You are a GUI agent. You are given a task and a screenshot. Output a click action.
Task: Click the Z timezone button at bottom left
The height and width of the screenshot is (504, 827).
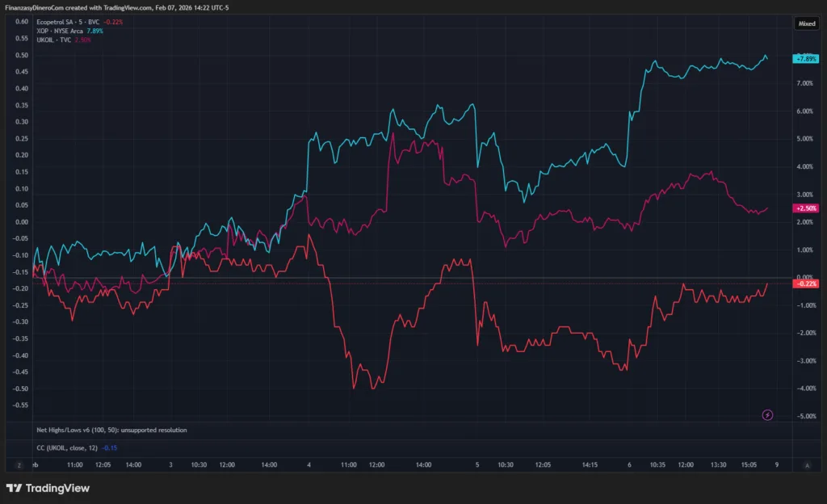click(18, 465)
